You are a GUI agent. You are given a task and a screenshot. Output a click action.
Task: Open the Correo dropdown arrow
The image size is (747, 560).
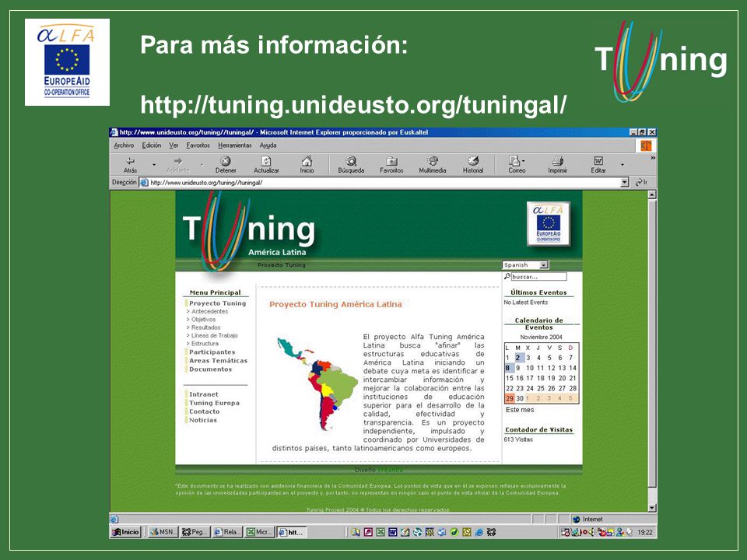(x=523, y=161)
